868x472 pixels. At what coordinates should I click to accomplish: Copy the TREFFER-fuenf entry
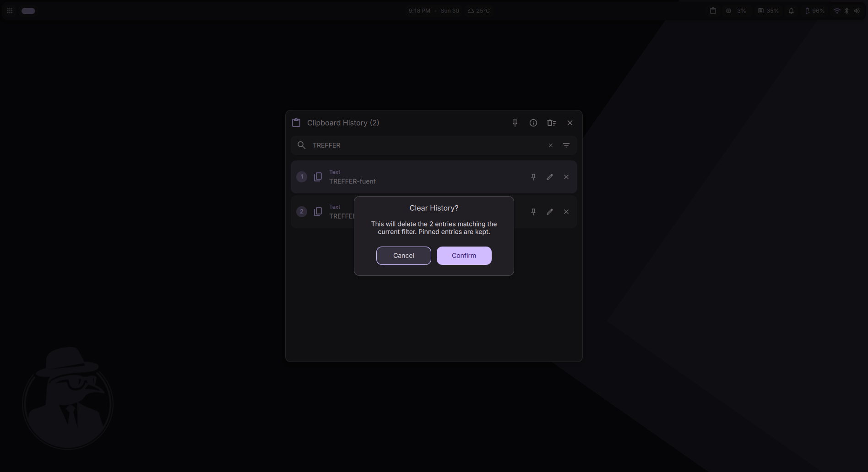coord(318,177)
